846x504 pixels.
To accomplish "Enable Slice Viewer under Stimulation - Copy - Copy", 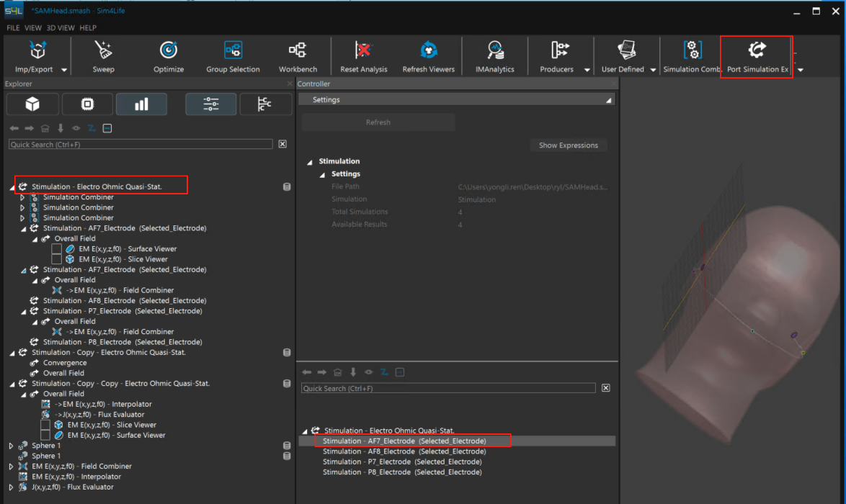I will [45, 425].
